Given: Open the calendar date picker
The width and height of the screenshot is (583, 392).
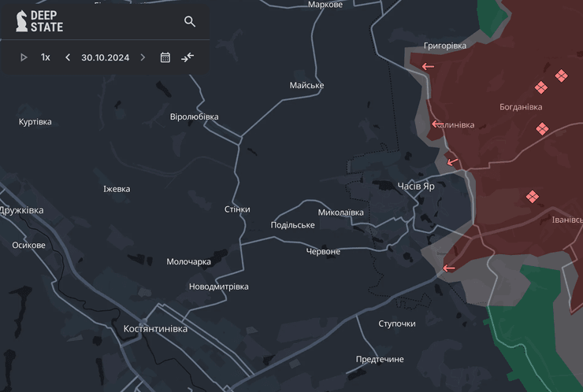Looking at the screenshot, I should (165, 57).
